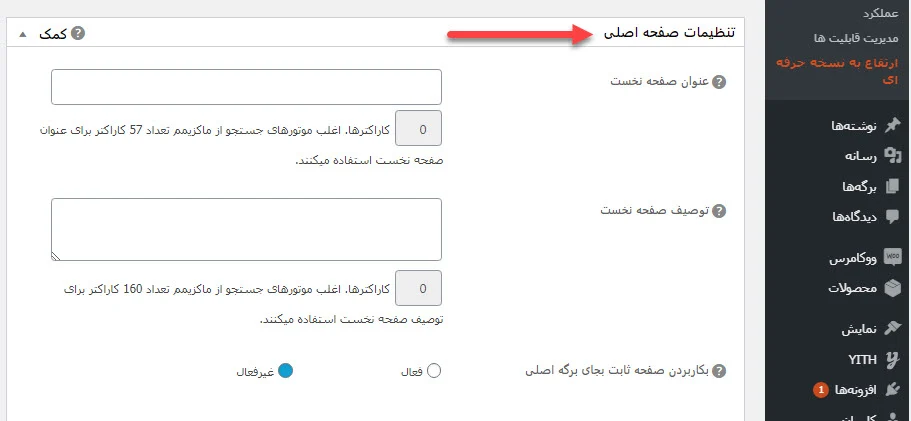Viewport: 911px width, 421px height.
Task: Collapse the تنظیمات صفحه اصلی panel arrow
Action: tap(23, 34)
